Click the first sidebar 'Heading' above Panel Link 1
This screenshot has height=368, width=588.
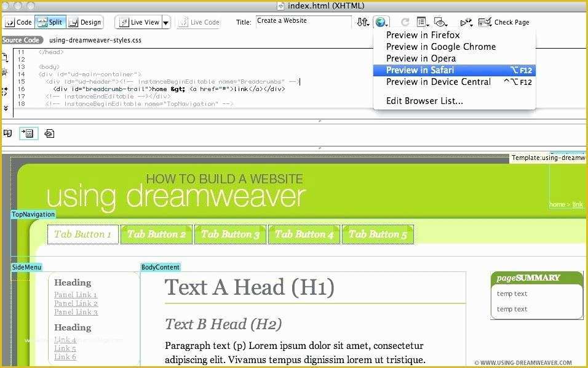coord(73,282)
